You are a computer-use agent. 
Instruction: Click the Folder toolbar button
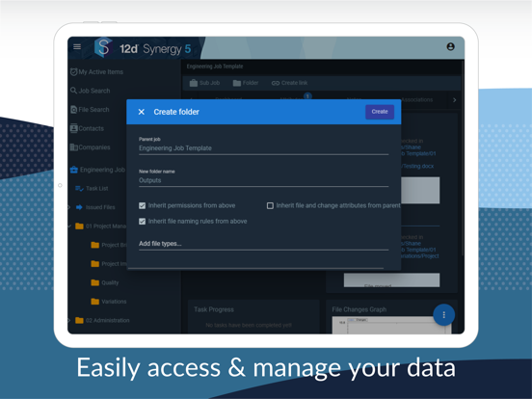point(246,83)
